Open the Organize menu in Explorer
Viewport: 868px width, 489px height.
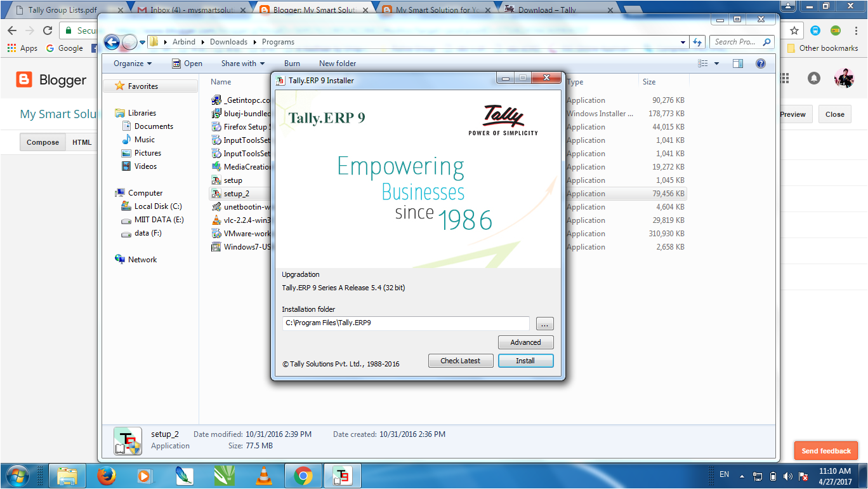point(133,64)
